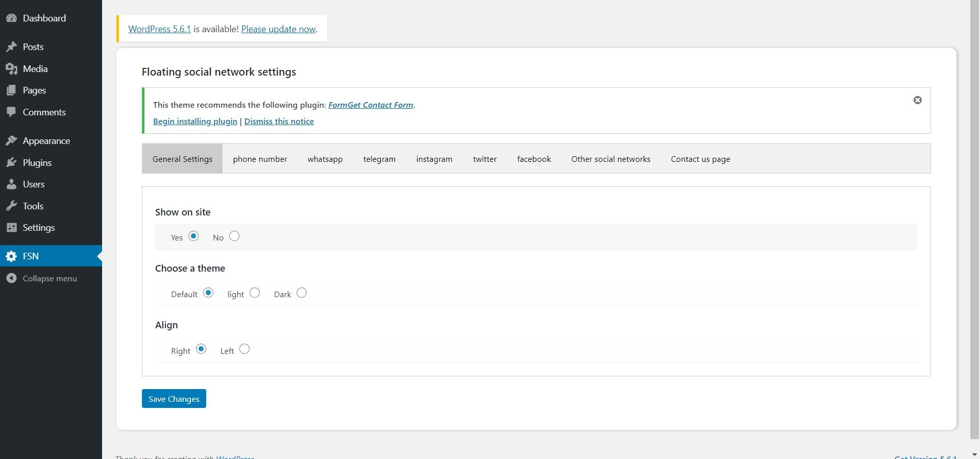
Task: Click the Plugins plug icon
Action: [11, 163]
